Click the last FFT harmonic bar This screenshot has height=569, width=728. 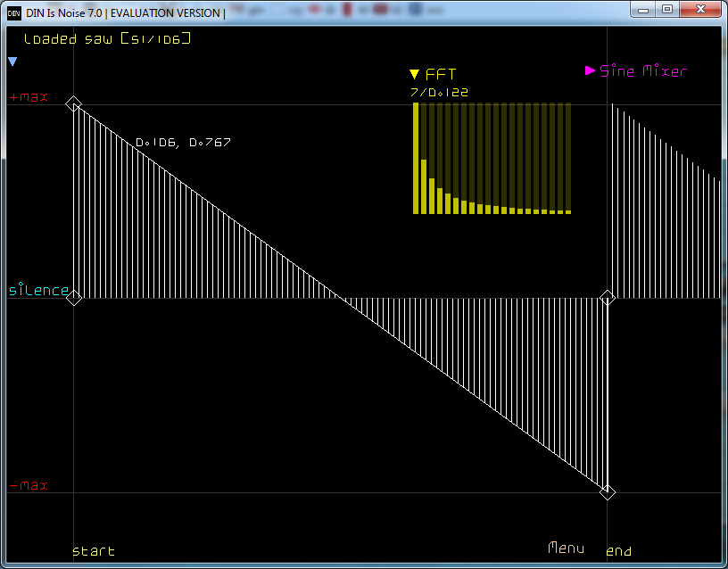coord(568,211)
